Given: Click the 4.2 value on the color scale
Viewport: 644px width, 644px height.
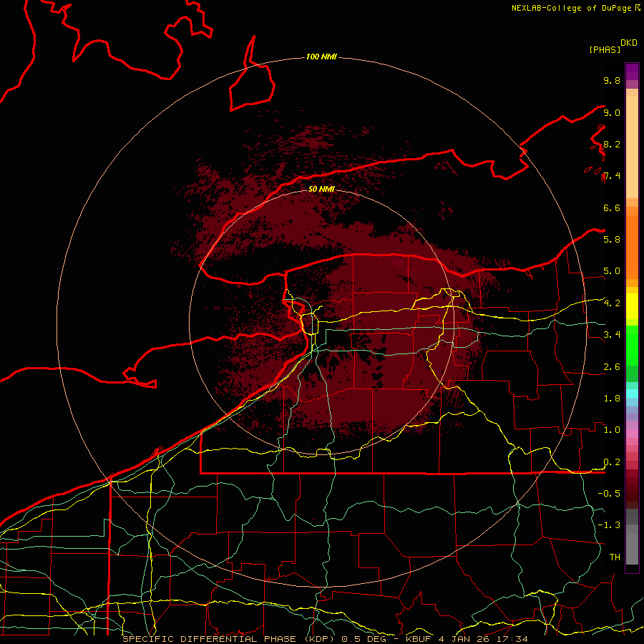Looking at the screenshot, I should 612,303.
